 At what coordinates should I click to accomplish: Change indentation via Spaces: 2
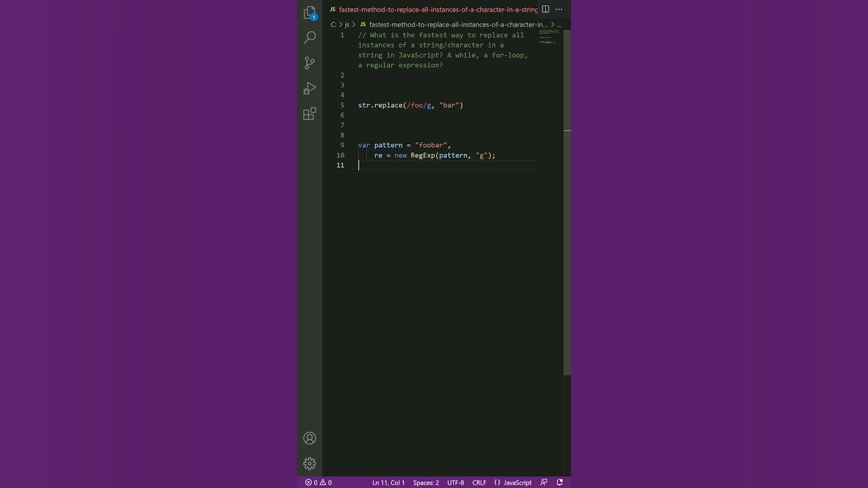[x=426, y=483]
